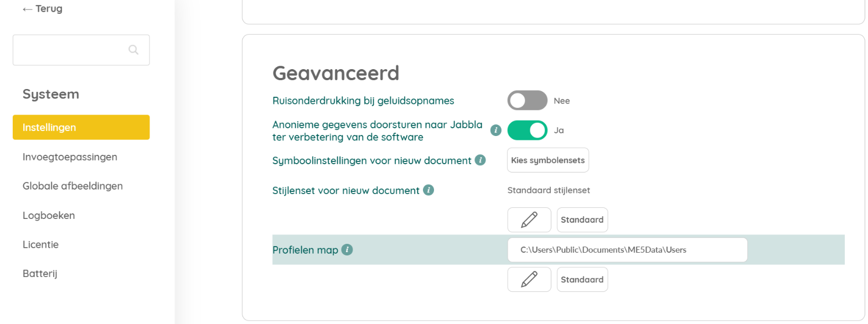Reset stijlenset with the Standaard button
Image resolution: width=868 pixels, height=324 pixels.
coord(582,220)
